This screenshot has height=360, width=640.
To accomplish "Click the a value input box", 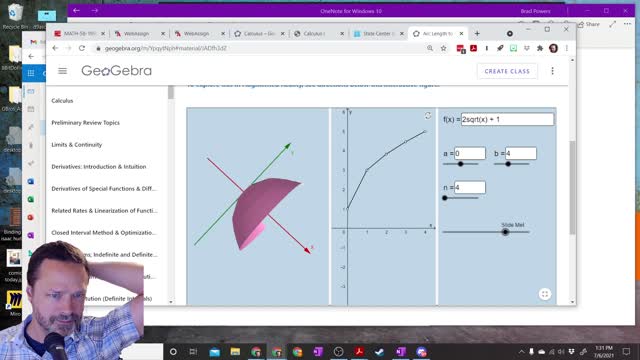I will [x=470, y=153].
